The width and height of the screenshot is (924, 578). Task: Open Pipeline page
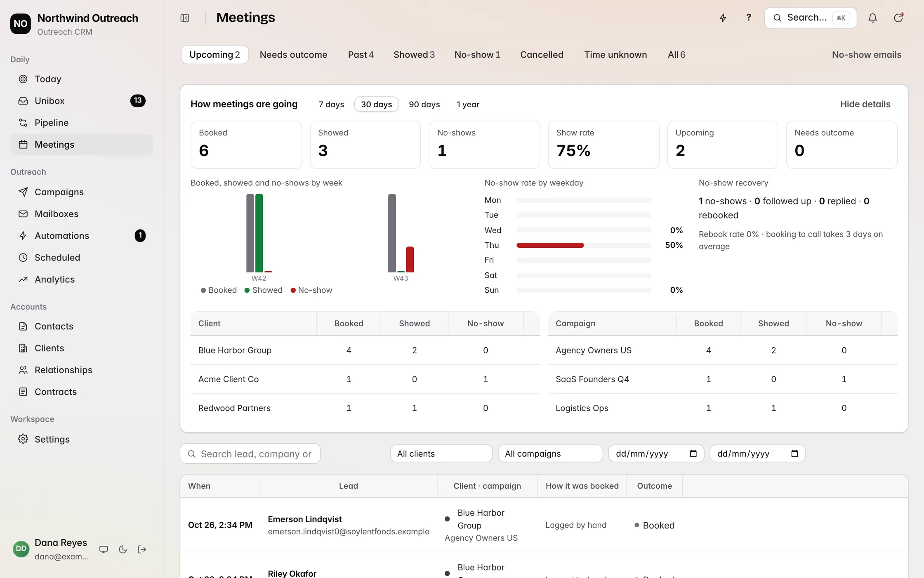[x=82, y=123]
